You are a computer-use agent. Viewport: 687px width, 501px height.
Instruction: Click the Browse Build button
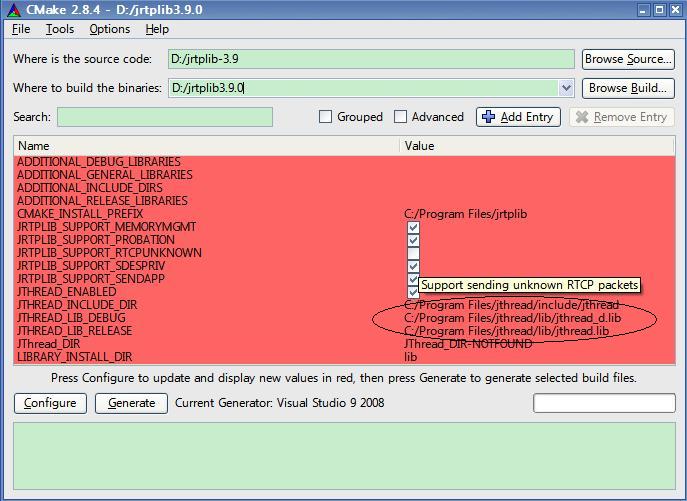(628, 88)
